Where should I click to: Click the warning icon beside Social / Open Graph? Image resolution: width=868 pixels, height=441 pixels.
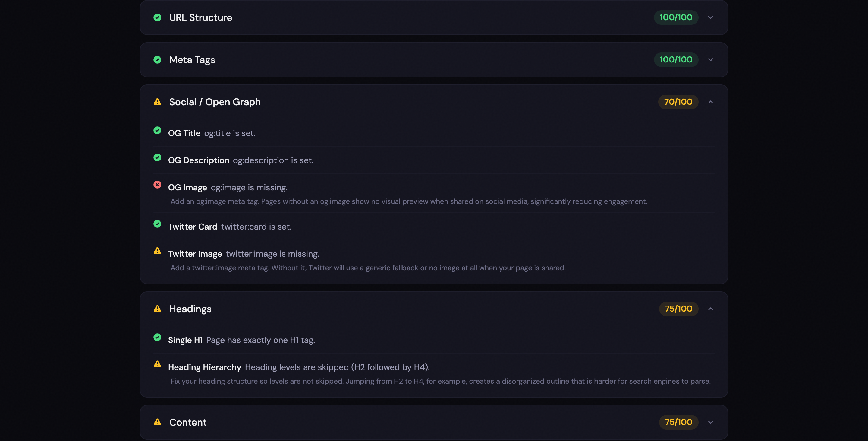(x=158, y=102)
